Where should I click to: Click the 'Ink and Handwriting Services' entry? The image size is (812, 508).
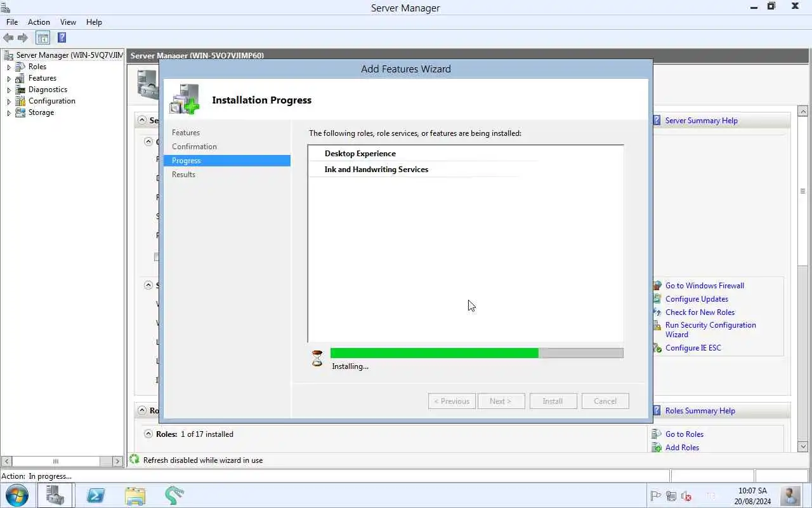[x=376, y=170]
